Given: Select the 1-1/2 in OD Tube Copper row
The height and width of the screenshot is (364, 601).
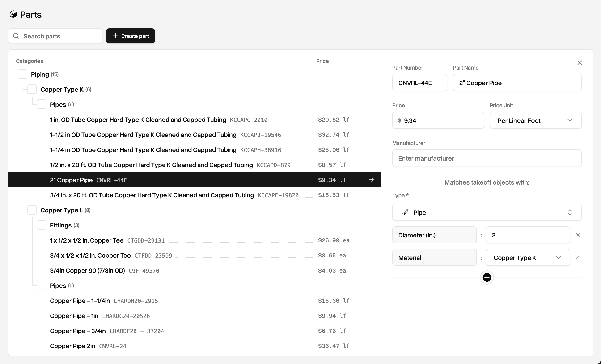Looking at the screenshot, I should coord(195,135).
